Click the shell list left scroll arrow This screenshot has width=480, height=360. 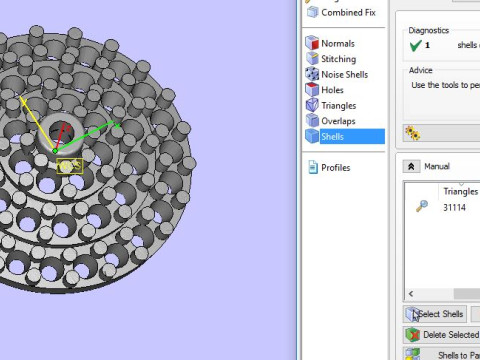pos(411,294)
